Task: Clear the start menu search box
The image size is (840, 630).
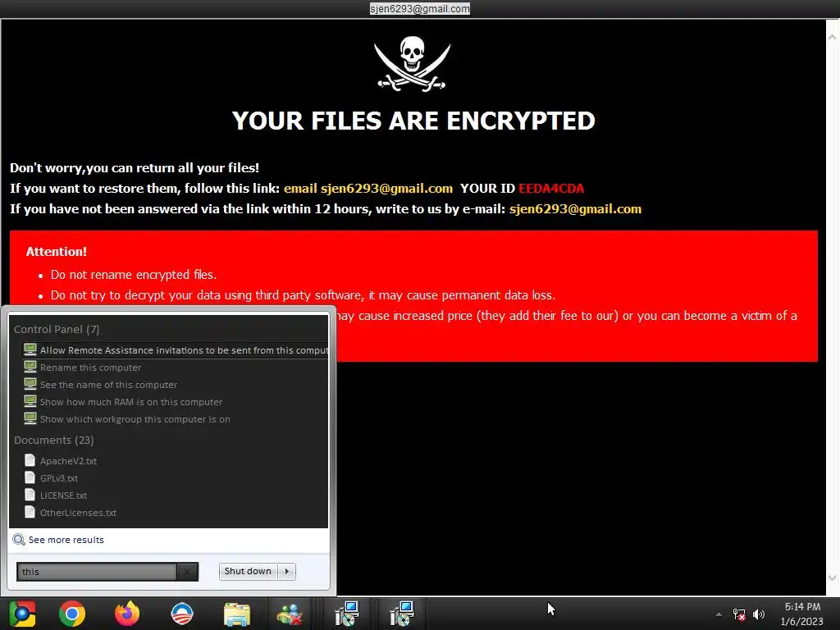Action: 187,572
